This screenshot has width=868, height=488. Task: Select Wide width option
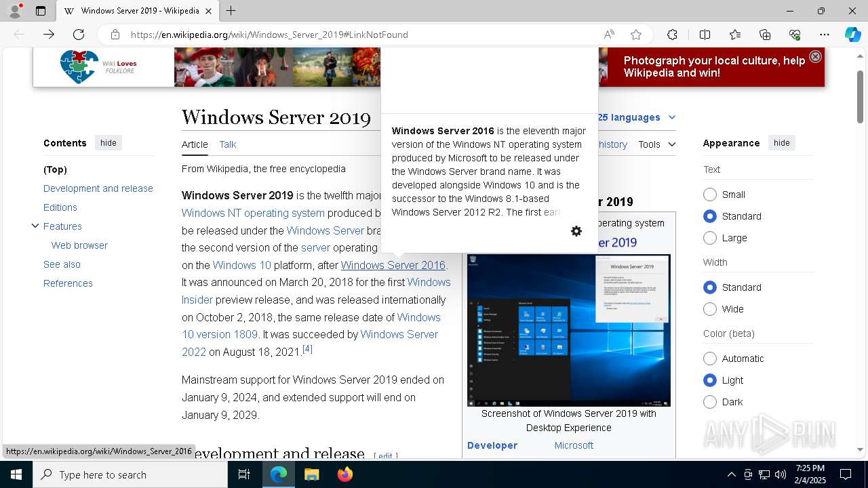[710, 309]
